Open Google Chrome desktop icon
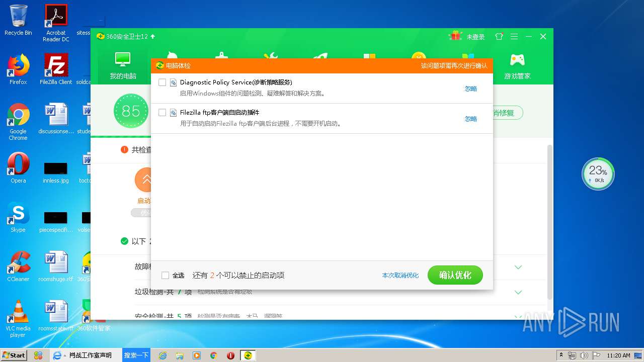This screenshot has height=362, width=644. click(18, 122)
